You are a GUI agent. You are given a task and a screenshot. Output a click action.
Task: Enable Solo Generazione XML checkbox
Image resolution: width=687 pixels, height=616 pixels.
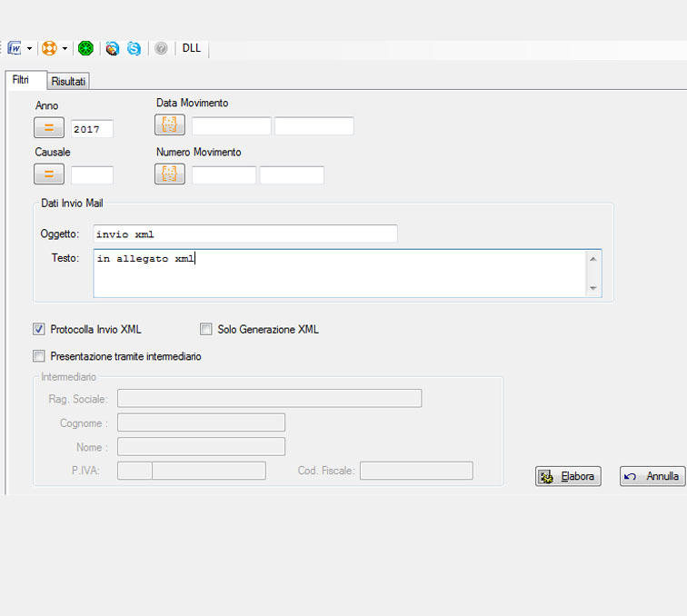tap(206, 329)
